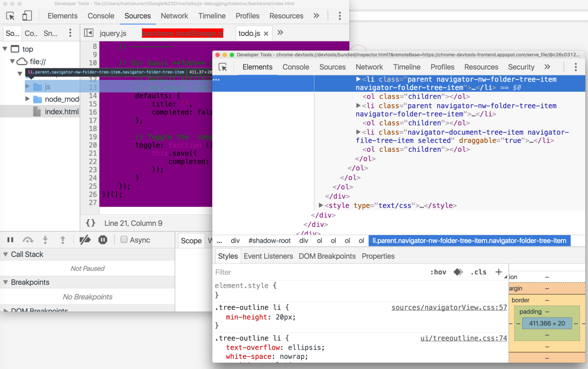Open Event Listeners tab
Viewport: 588px width, 369px height.
tap(268, 256)
